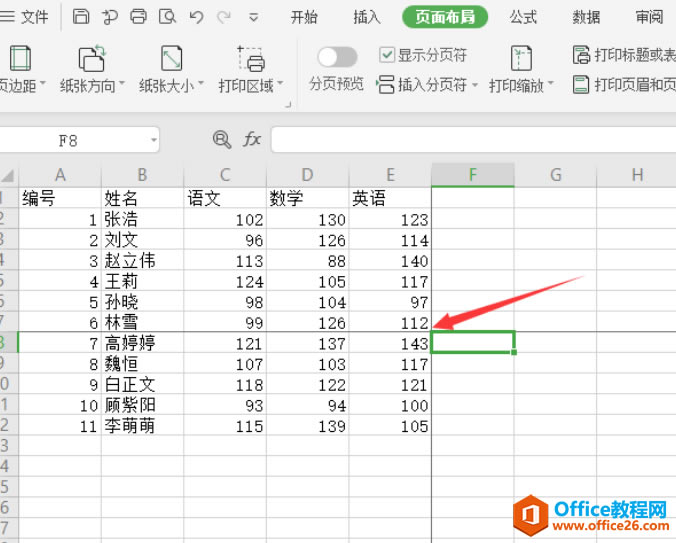The height and width of the screenshot is (543, 676).
Task: Click the name cell 魏恒
Action: (142, 364)
